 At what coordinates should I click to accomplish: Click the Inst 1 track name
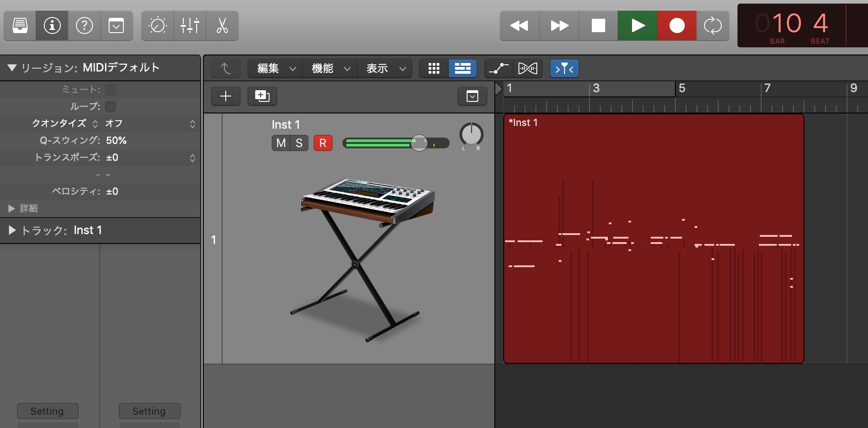[x=286, y=125]
